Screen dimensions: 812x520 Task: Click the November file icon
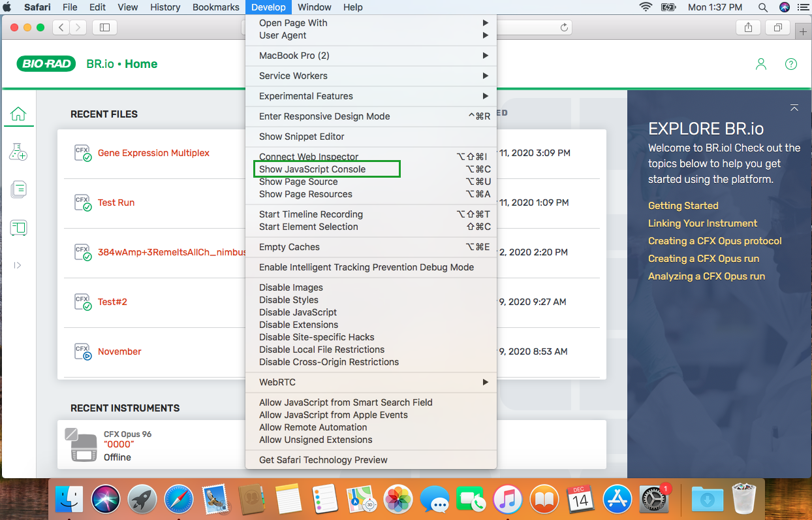(83, 352)
